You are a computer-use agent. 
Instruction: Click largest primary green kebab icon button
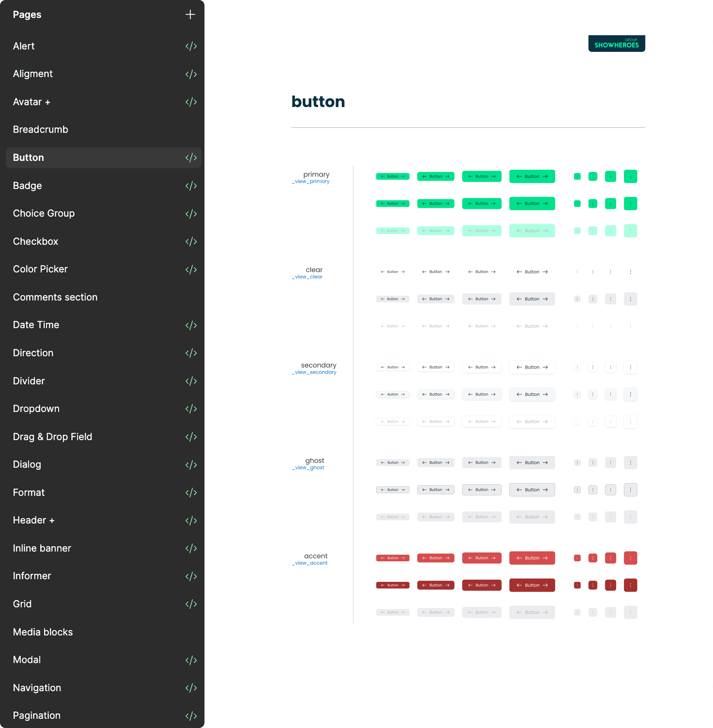click(x=630, y=176)
